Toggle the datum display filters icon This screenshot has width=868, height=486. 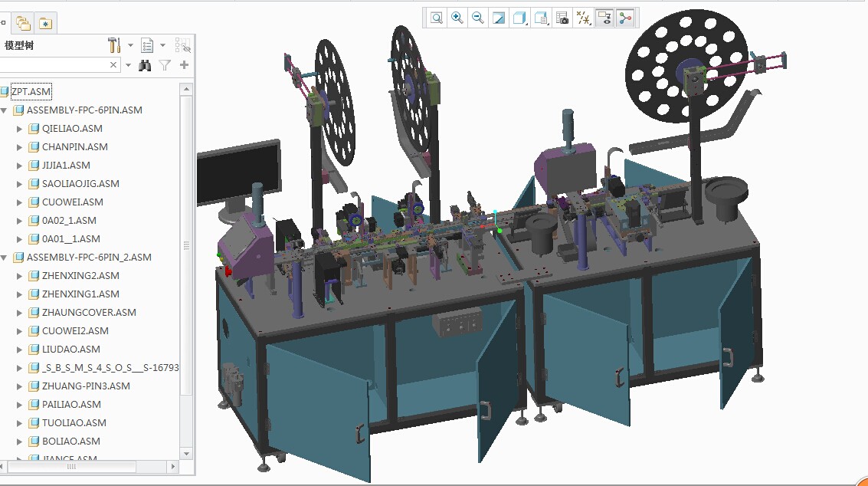pyautogui.click(x=582, y=17)
